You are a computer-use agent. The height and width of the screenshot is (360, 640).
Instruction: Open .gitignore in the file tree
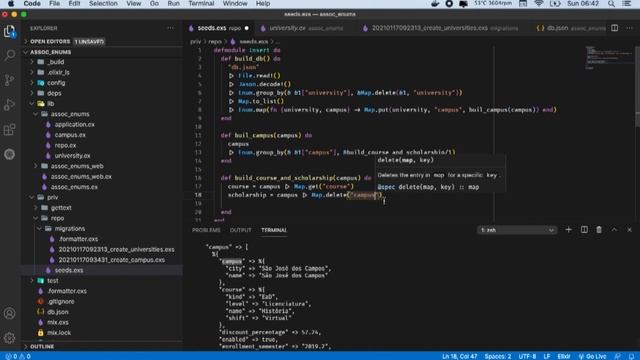[102, 302]
